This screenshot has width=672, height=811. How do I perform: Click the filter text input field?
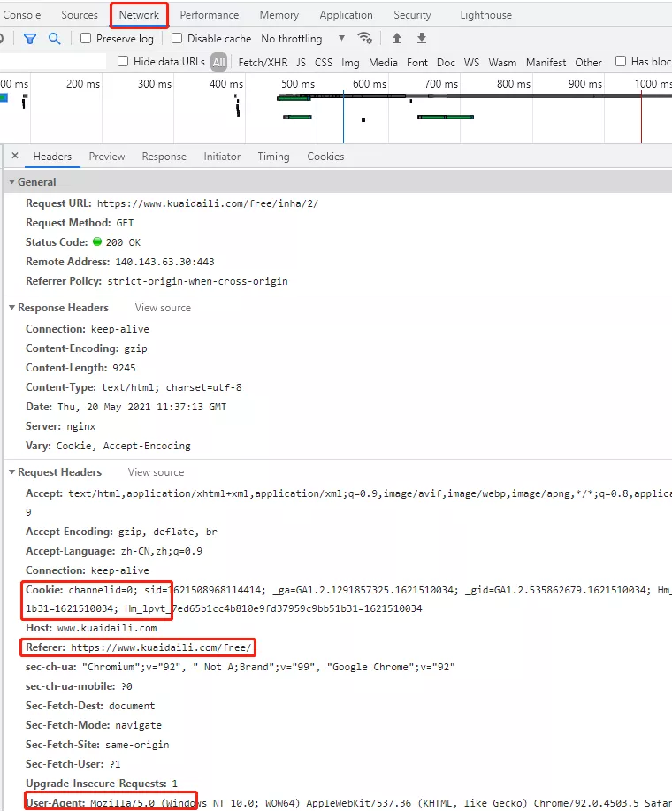point(53,62)
